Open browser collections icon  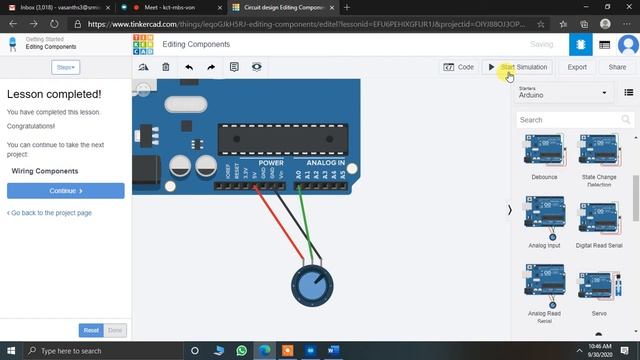point(584,24)
